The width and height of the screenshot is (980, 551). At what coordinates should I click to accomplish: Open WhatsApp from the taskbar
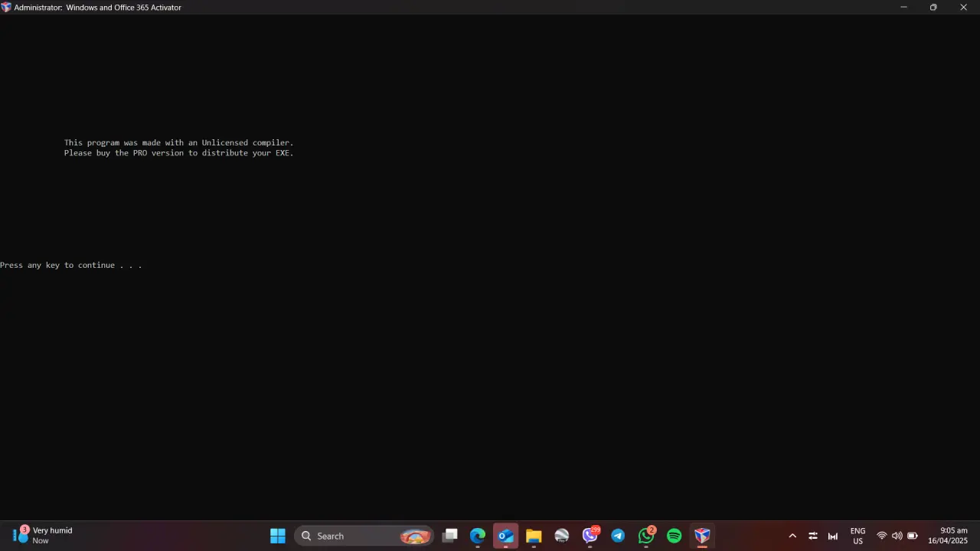point(647,535)
